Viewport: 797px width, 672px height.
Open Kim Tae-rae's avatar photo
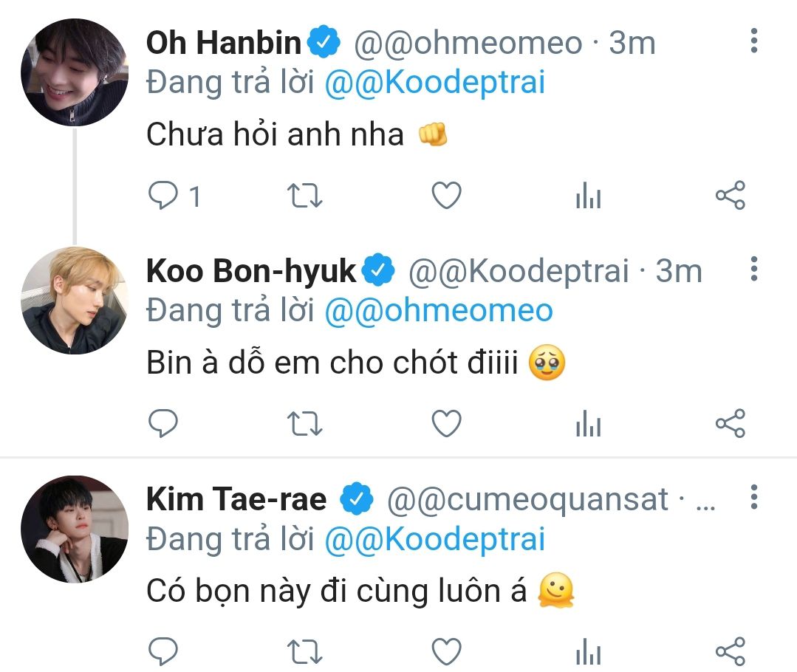74,529
